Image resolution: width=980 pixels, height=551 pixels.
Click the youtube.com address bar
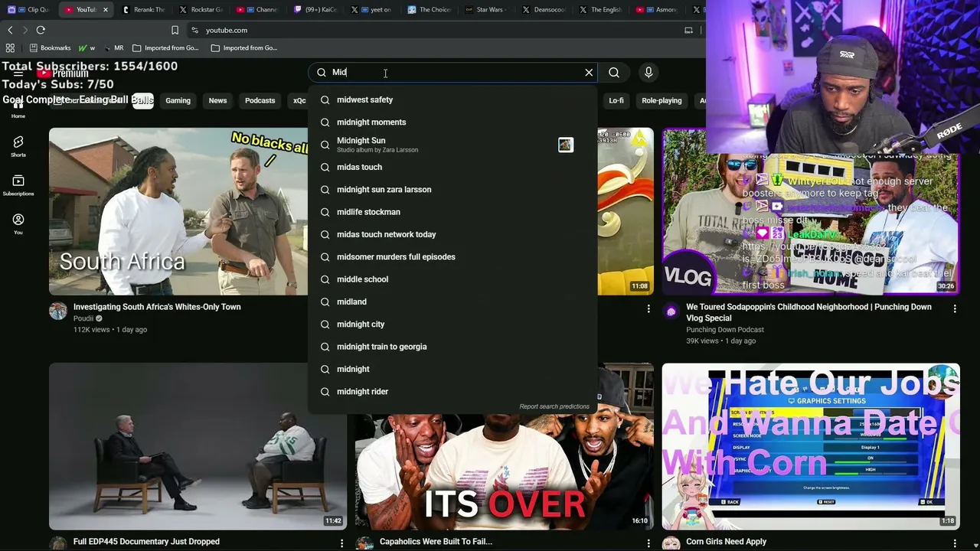point(436,30)
